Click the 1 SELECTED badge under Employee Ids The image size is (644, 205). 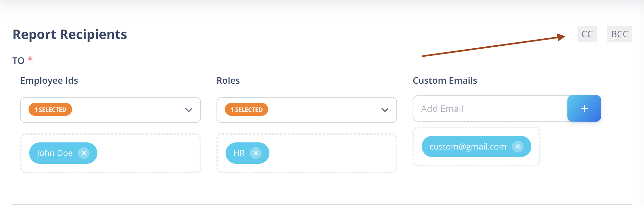pyautogui.click(x=50, y=110)
